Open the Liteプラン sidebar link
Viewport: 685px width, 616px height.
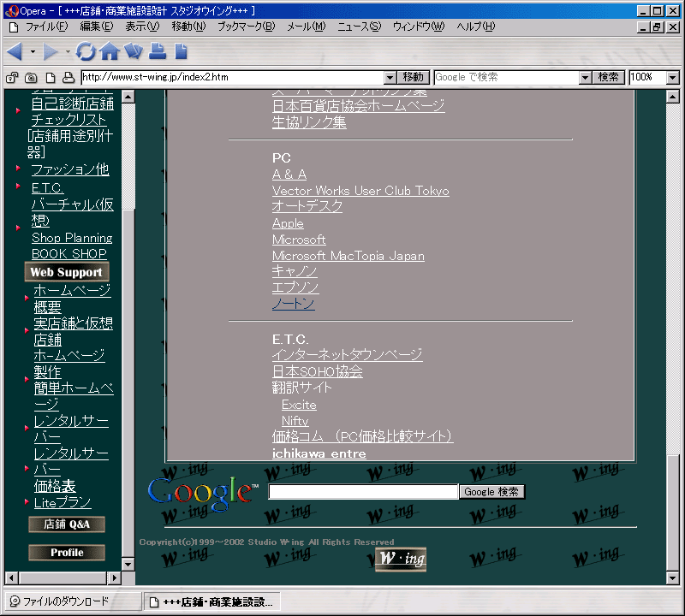click(x=63, y=502)
